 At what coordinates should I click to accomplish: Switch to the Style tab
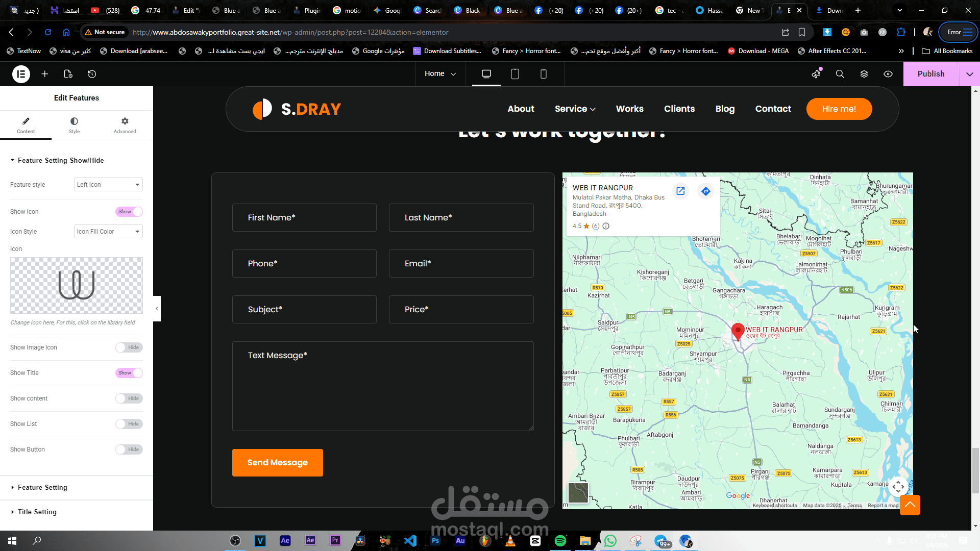click(74, 125)
